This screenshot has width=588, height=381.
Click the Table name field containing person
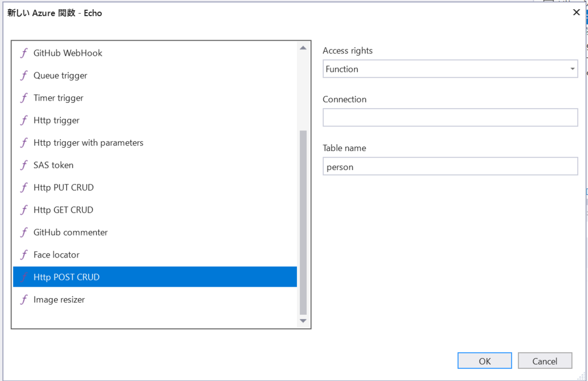450,166
